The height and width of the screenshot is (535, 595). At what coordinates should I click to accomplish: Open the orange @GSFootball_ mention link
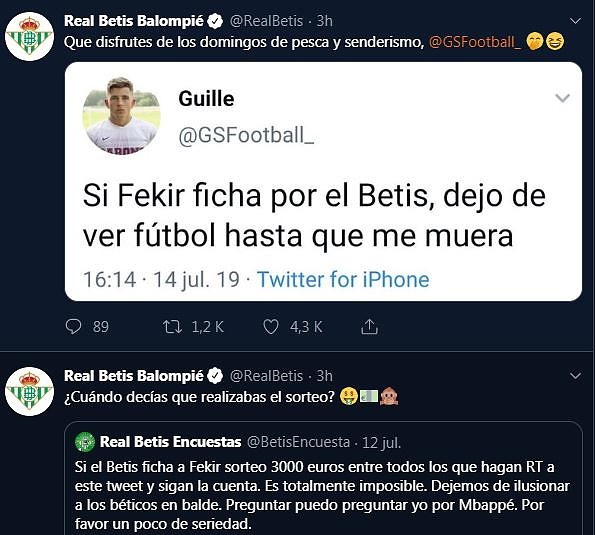pyautogui.click(x=474, y=42)
